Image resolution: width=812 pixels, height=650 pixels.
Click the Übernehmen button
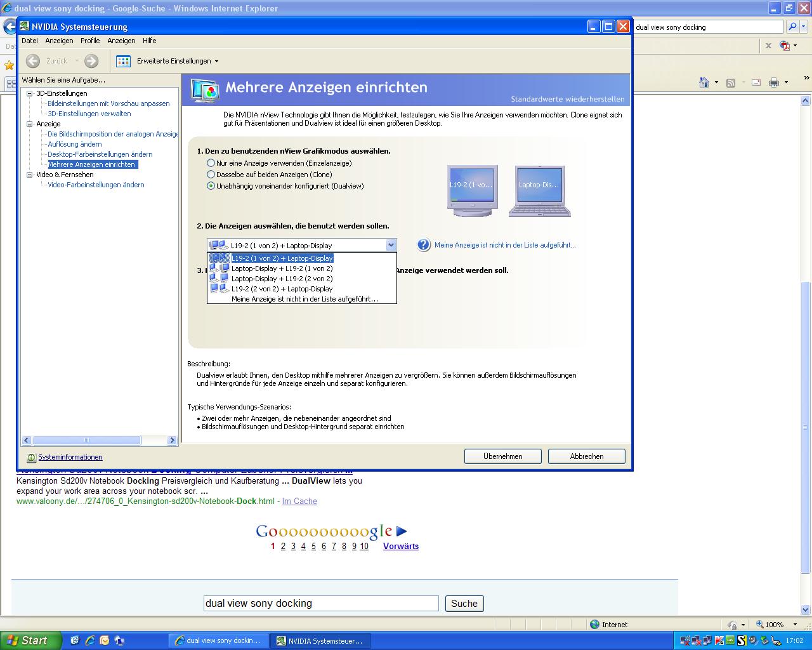tap(503, 456)
